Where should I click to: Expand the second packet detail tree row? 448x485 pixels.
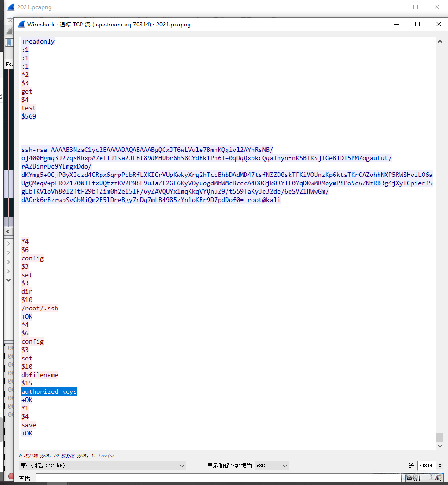(9, 253)
